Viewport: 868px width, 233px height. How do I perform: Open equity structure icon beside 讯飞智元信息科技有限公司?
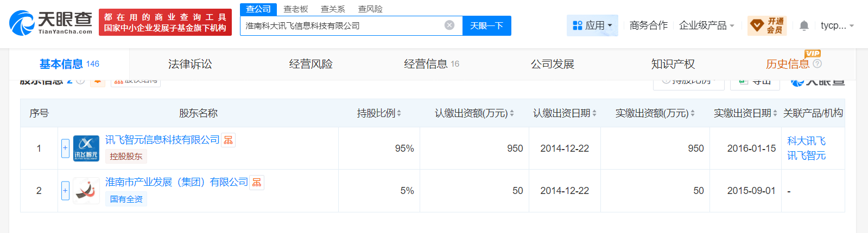(x=229, y=140)
